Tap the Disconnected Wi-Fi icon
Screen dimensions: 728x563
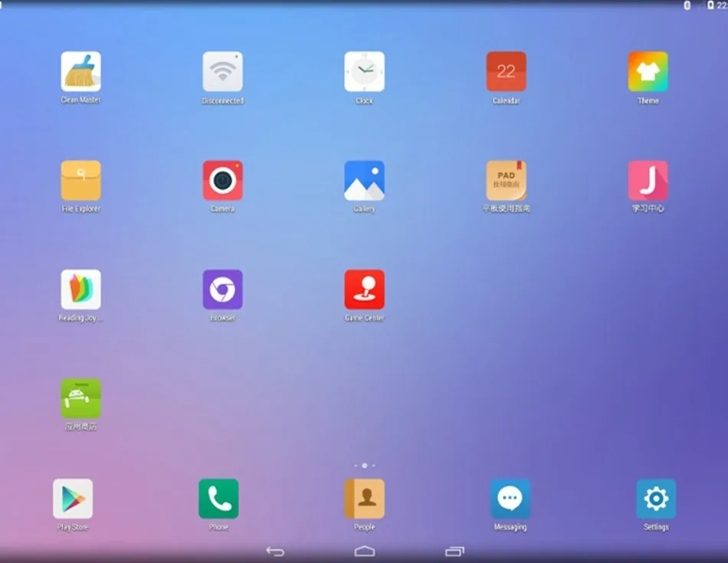click(x=222, y=71)
